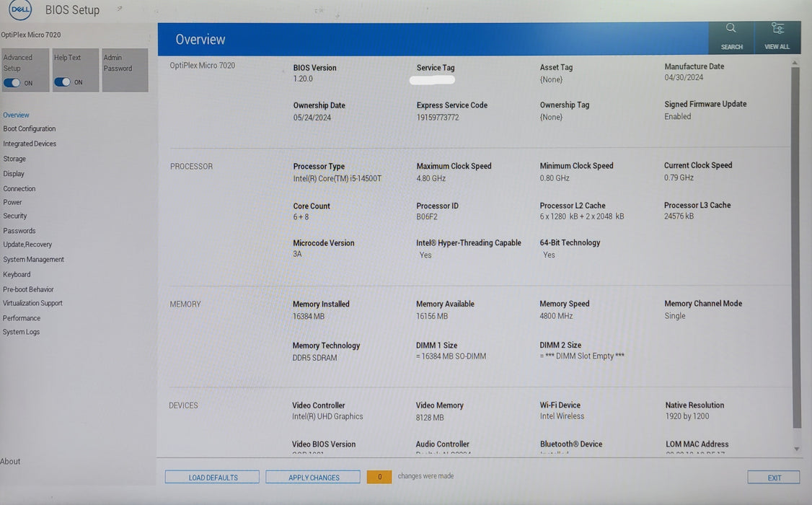Toggle the Advanced Setup switch
This screenshot has width=812, height=505.
tap(12, 83)
